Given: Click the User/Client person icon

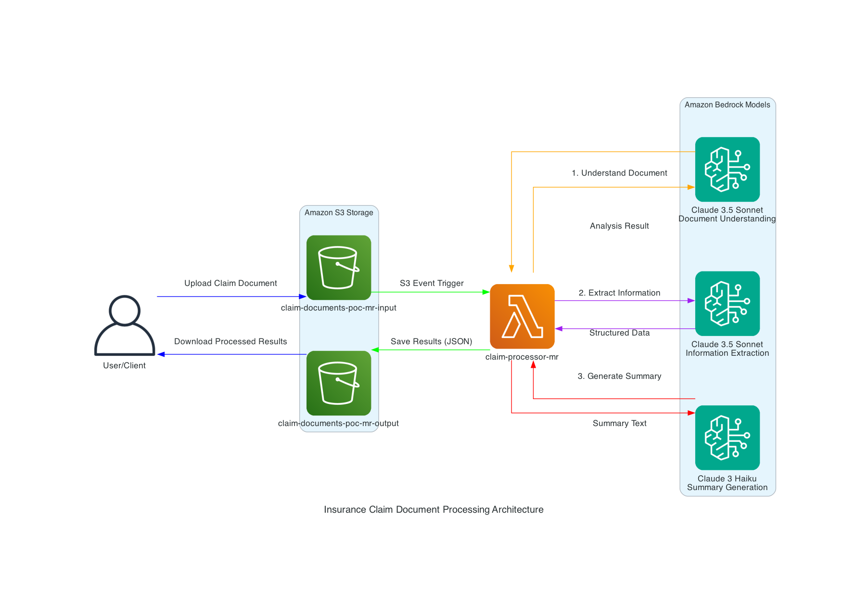Looking at the screenshot, I should click(125, 325).
